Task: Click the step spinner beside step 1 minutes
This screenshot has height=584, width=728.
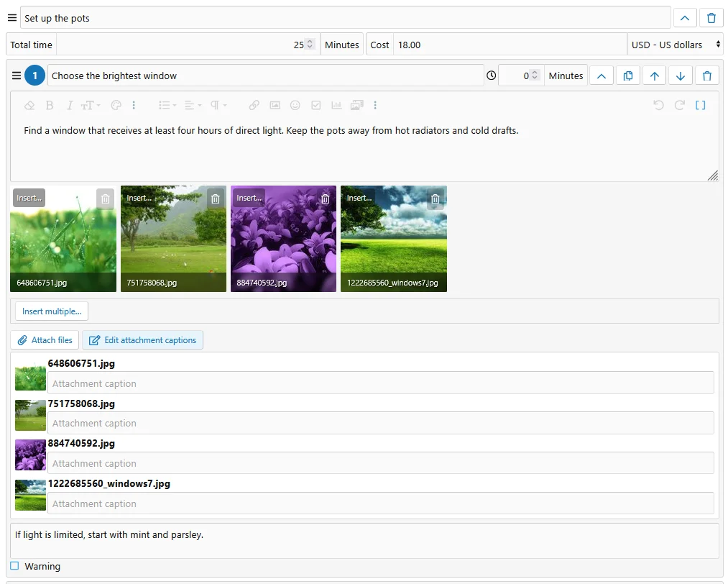Action: pyautogui.click(x=535, y=75)
